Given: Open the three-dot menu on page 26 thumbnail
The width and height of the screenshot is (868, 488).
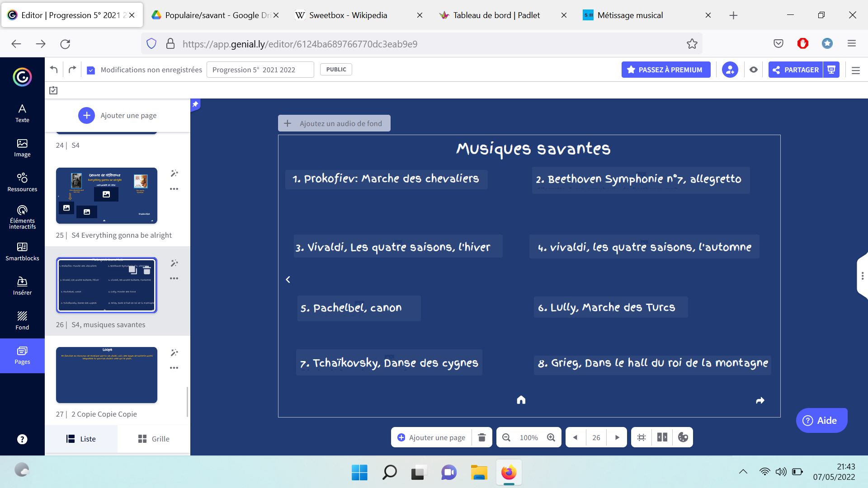Looking at the screenshot, I should pyautogui.click(x=175, y=278).
